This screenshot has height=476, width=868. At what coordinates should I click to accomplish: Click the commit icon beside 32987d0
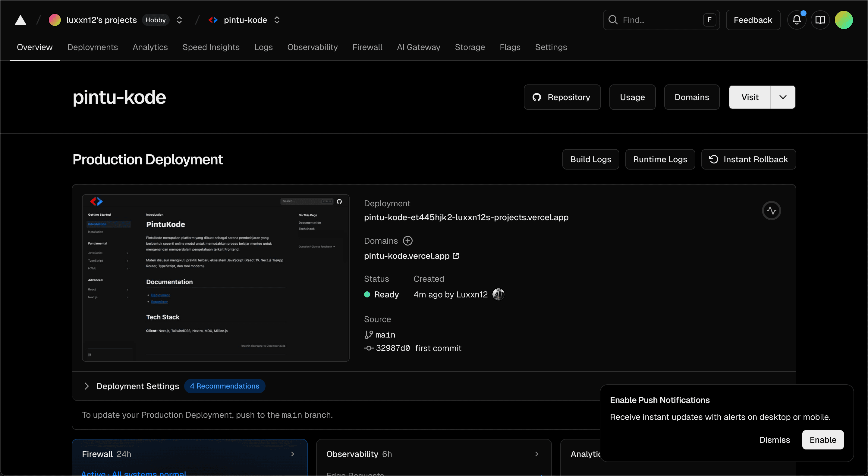(369, 348)
